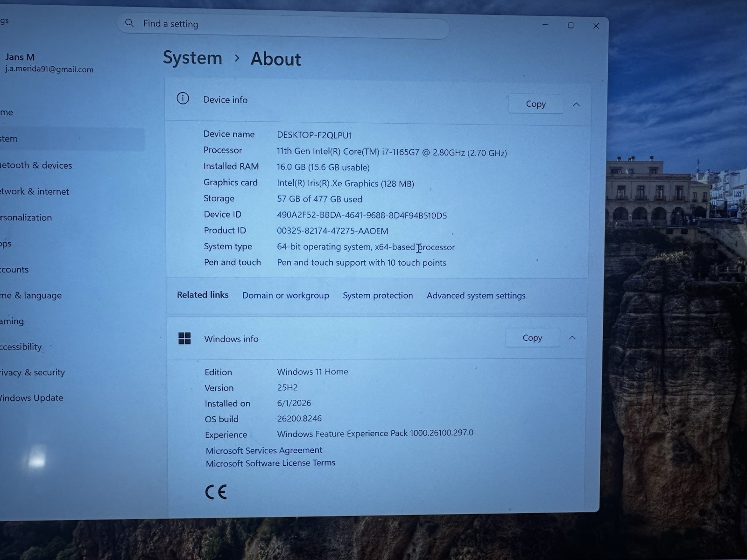Click the device name DESKTOP-F2QLPU1

tap(314, 135)
